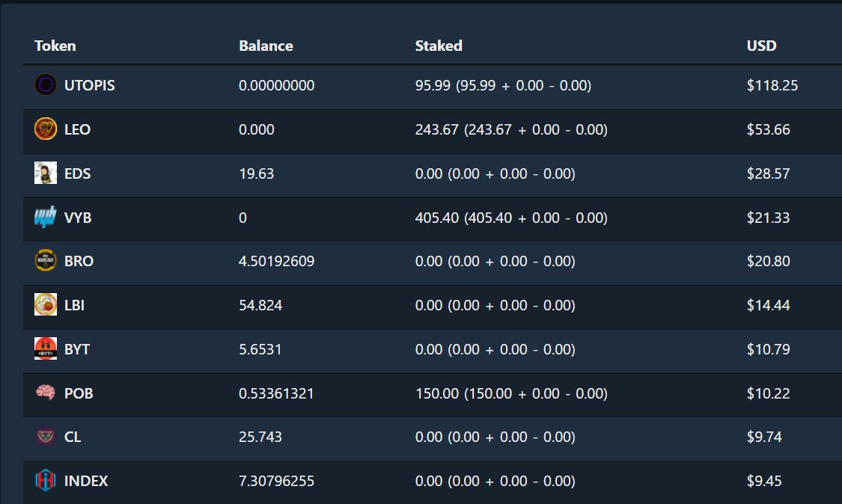This screenshot has width=842, height=504.
Task: Click the BYT token icon
Action: (x=46, y=348)
